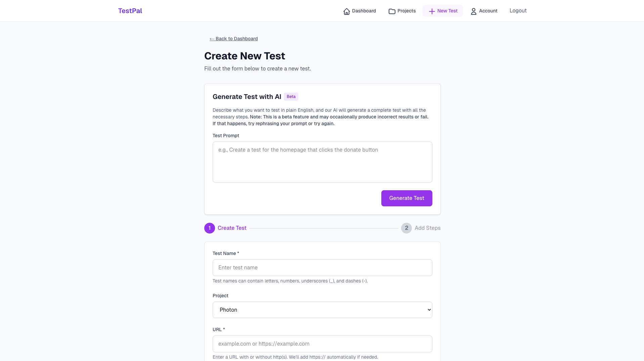Click the Enter test name field
Viewport: 644px width, 361px height.
tap(322, 268)
